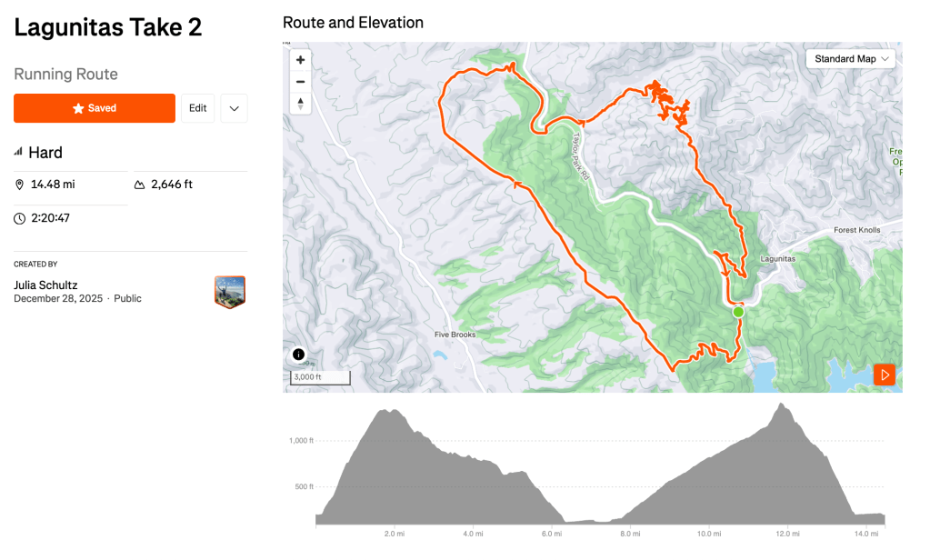This screenshot has width=930, height=560.
Task: Click the Five Brooks label on map
Action: click(x=455, y=335)
